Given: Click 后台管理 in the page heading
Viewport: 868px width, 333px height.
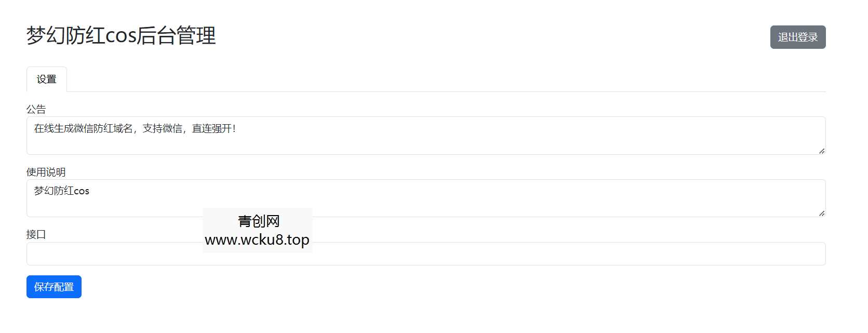Looking at the screenshot, I should coord(177,36).
